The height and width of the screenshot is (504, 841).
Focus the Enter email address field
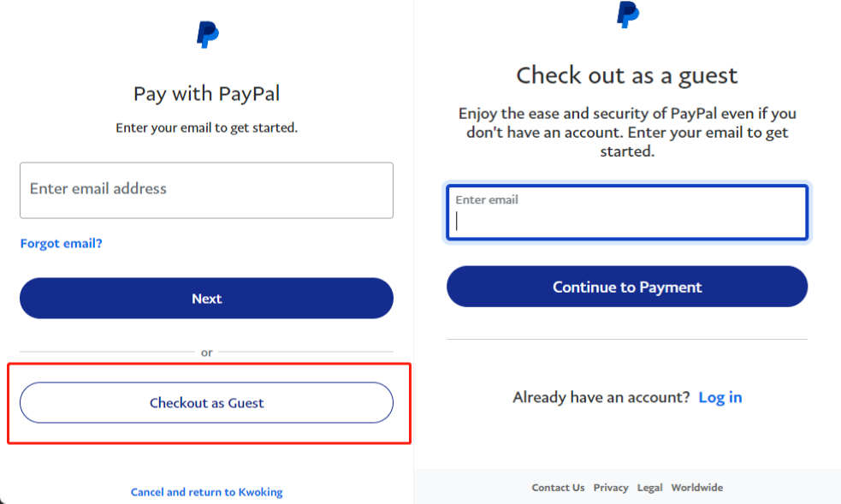[x=206, y=190]
